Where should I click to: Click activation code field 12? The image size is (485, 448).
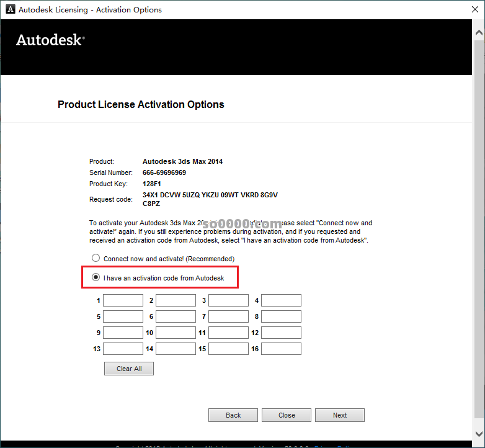click(281, 333)
